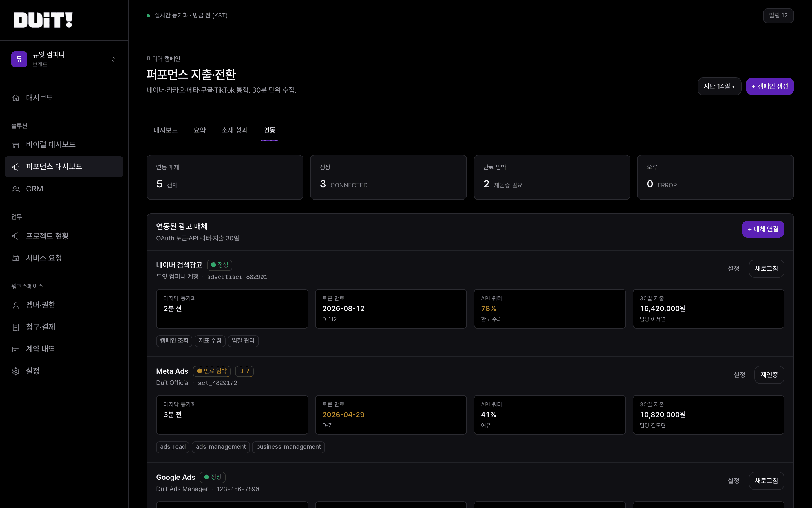The image size is (812, 508).
Task: Click 새로고침 for Google Ads
Action: [766, 481]
